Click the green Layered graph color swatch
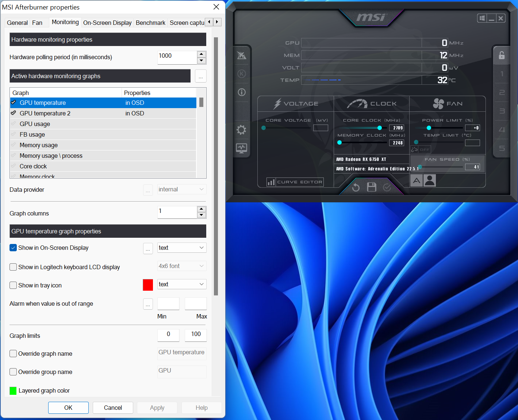This screenshot has height=420, width=518. coord(13,391)
